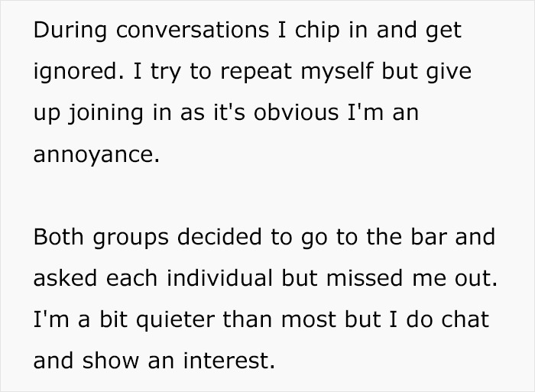Click the word 'Both' starting second paragraph
The image size is (535, 392).
[58, 236]
